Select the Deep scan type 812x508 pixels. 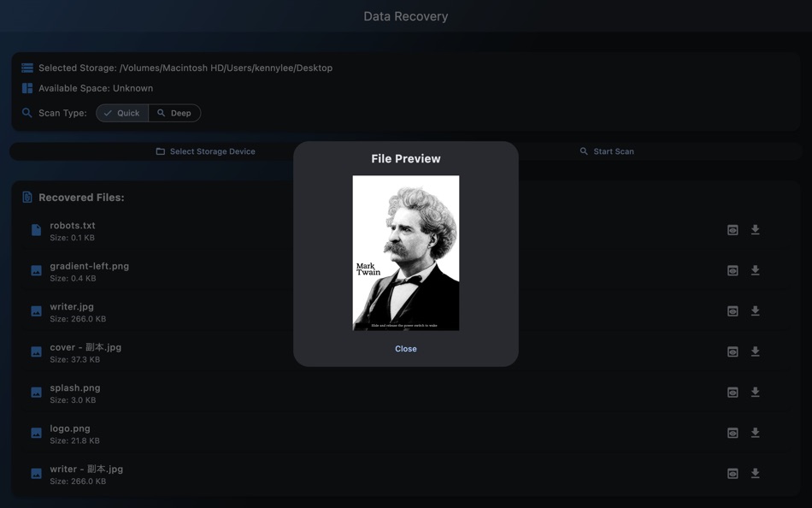(174, 113)
